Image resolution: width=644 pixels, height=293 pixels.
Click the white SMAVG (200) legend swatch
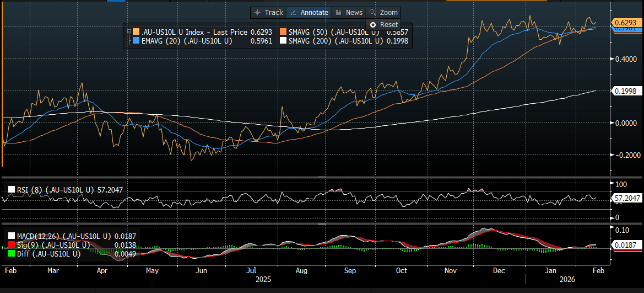coord(283,40)
